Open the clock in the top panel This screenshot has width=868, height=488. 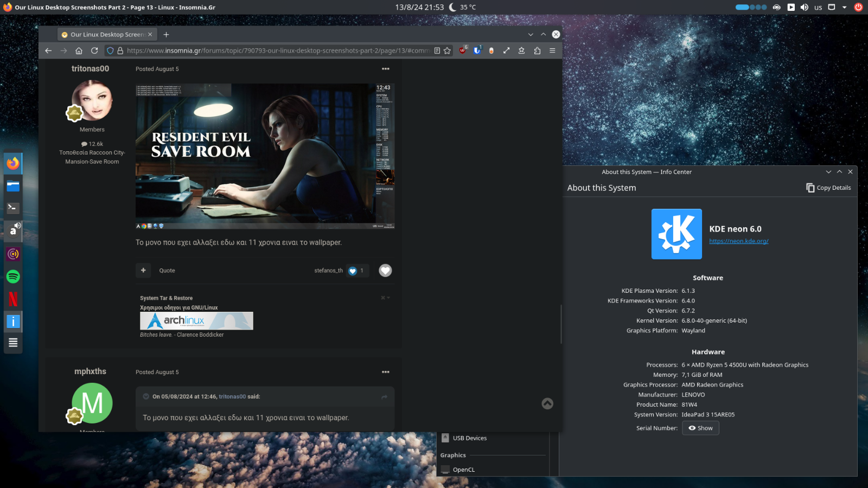(419, 7)
